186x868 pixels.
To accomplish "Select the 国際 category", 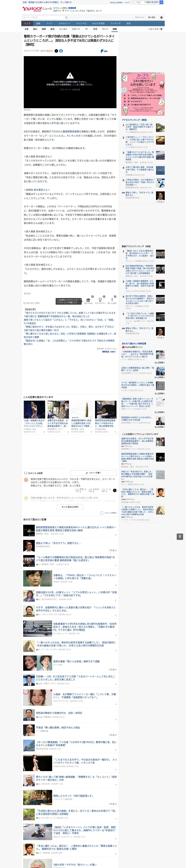I will [44, 29].
